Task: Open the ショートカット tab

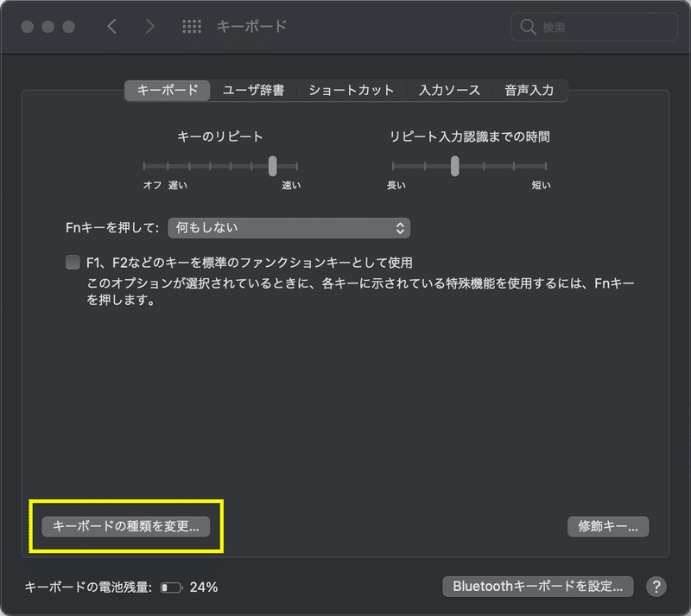Action: click(352, 91)
